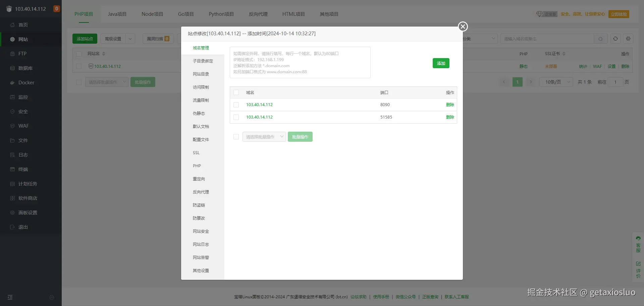Open the SSL settings menu item
644x306 pixels.
(x=203, y=153)
